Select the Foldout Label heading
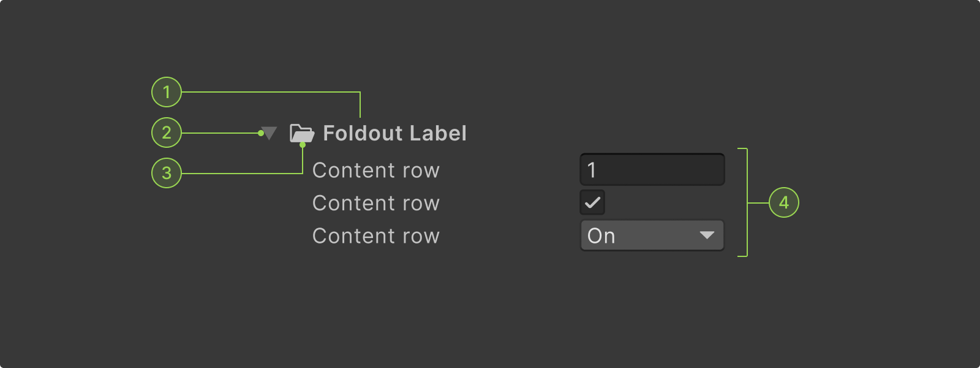Viewport: 980px width, 368px height. 395,133
